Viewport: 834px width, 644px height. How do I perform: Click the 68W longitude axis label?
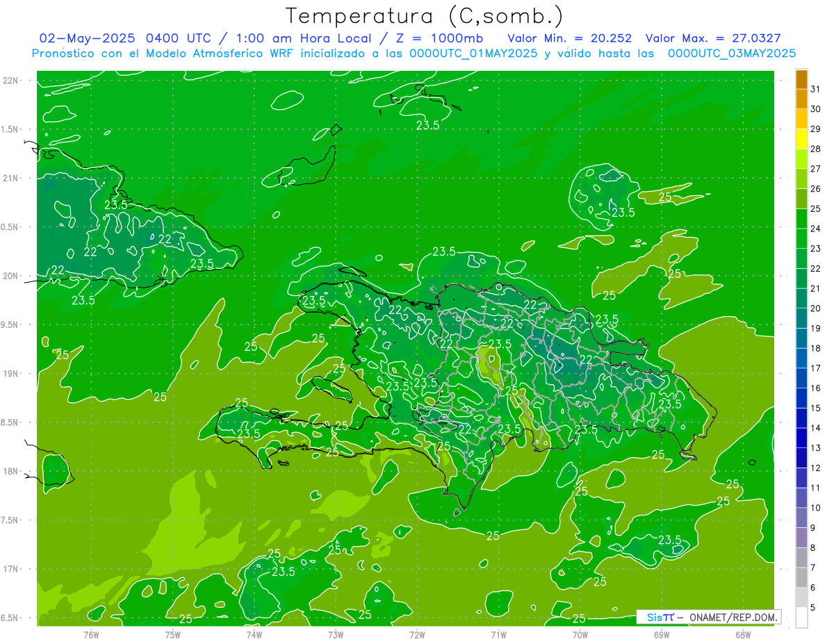743,635
